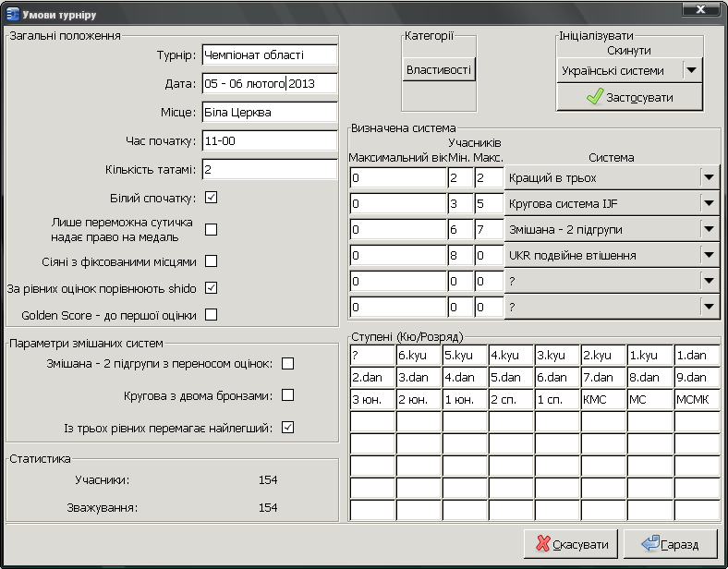Expand the Кращий в трьох system dropdown
This screenshot has width=728, height=569.
tap(709, 177)
